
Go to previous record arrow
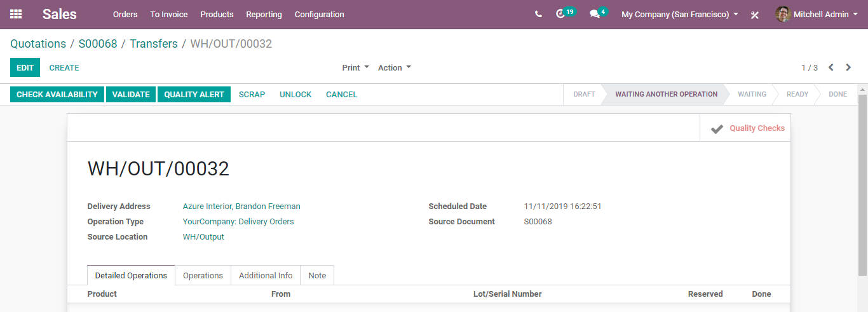[831, 67]
